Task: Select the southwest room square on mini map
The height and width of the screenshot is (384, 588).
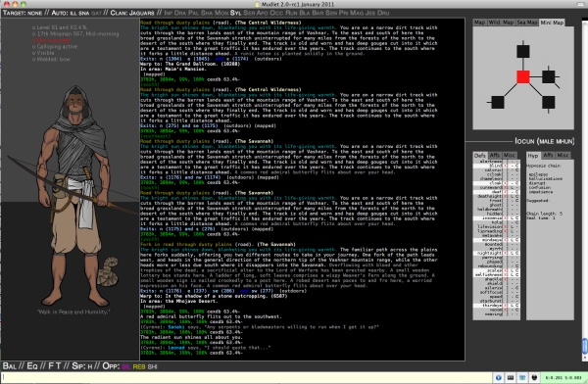Action: pyautogui.click(x=498, y=102)
